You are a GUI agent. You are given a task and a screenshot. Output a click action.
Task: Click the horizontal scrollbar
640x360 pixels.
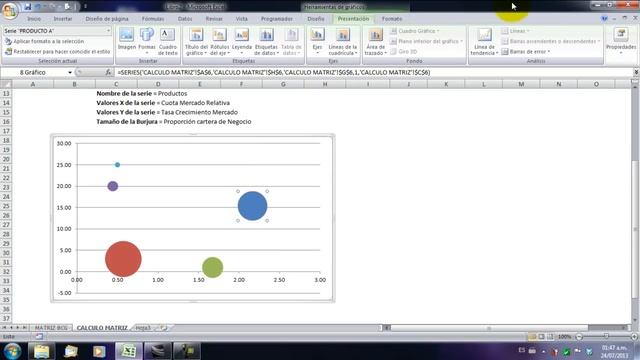[489, 328]
